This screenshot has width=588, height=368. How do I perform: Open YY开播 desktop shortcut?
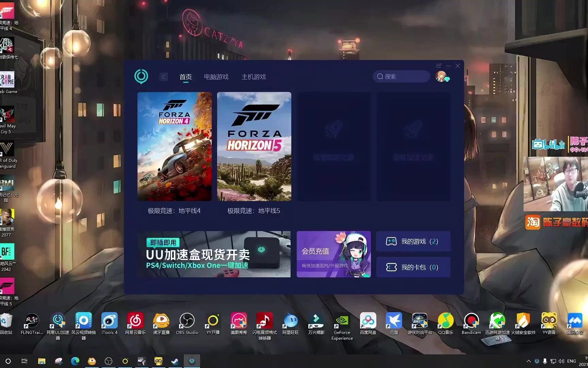[x=213, y=324]
